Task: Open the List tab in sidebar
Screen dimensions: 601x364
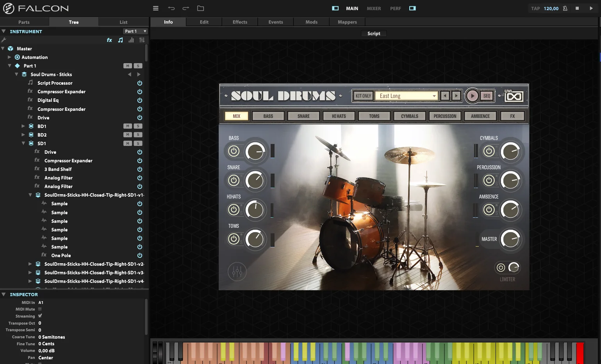Action: point(123,22)
